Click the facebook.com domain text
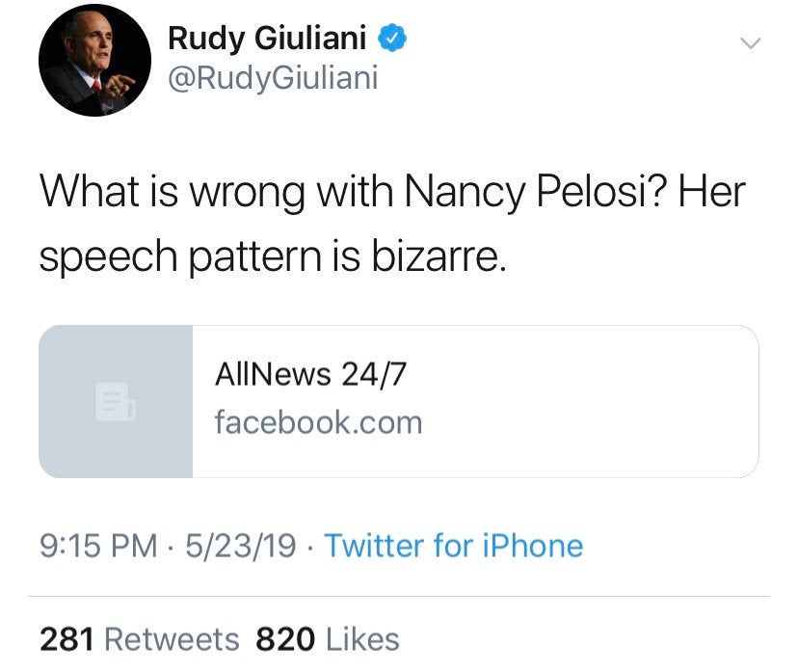Image resolution: width=798 pixels, height=672 pixels. coord(318,421)
